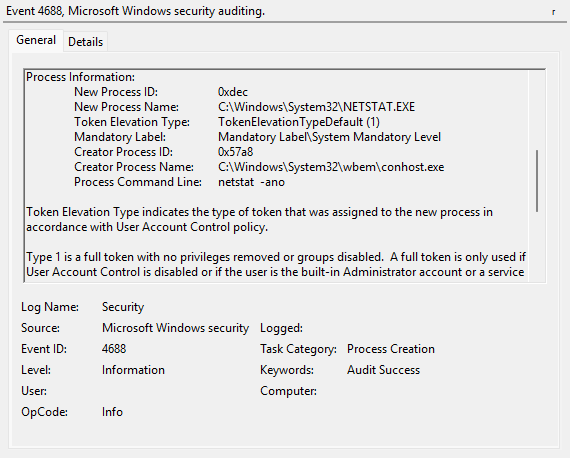Click the Source value Microsoft Windows security
This screenshot has width=570, height=458.
(175, 328)
